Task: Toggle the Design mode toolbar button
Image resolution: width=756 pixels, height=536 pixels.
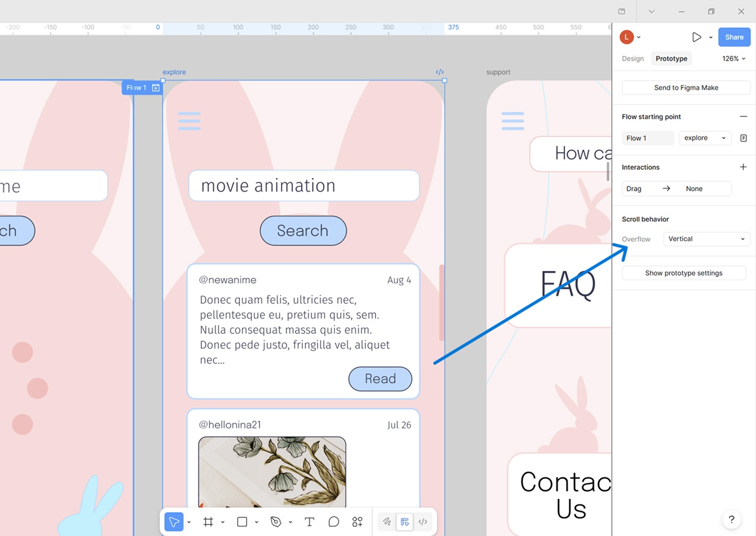Action: (x=405, y=522)
